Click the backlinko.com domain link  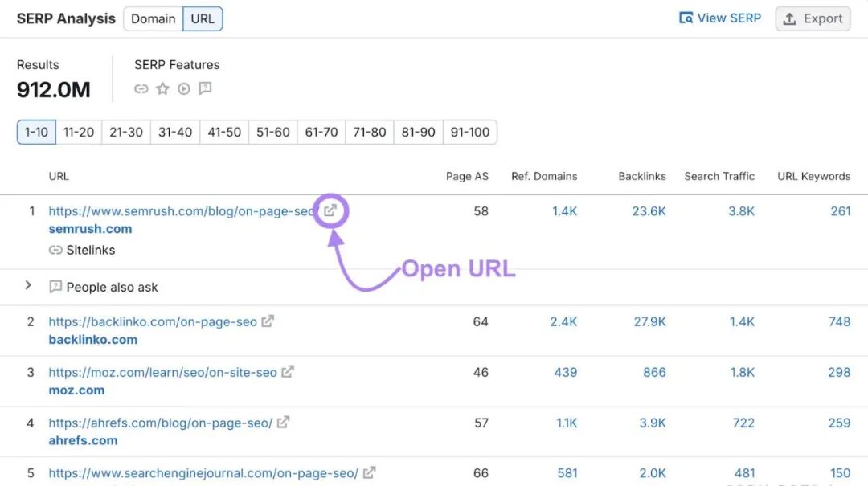pyautogui.click(x=93, y=339)
